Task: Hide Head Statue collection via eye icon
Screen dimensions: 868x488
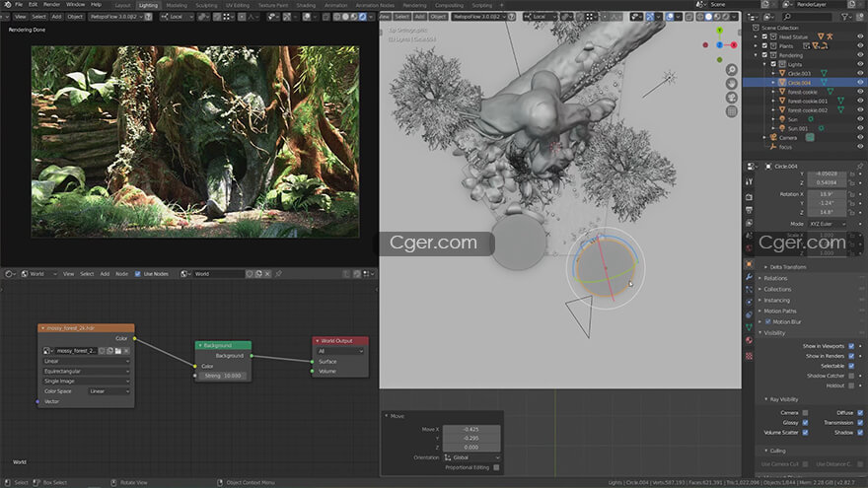Action: coord(860,36)
